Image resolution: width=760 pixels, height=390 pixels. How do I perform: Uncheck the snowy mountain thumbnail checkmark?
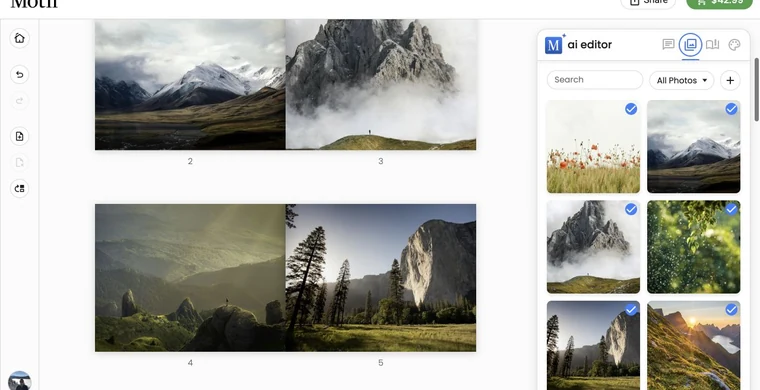[x=731, y=109]
